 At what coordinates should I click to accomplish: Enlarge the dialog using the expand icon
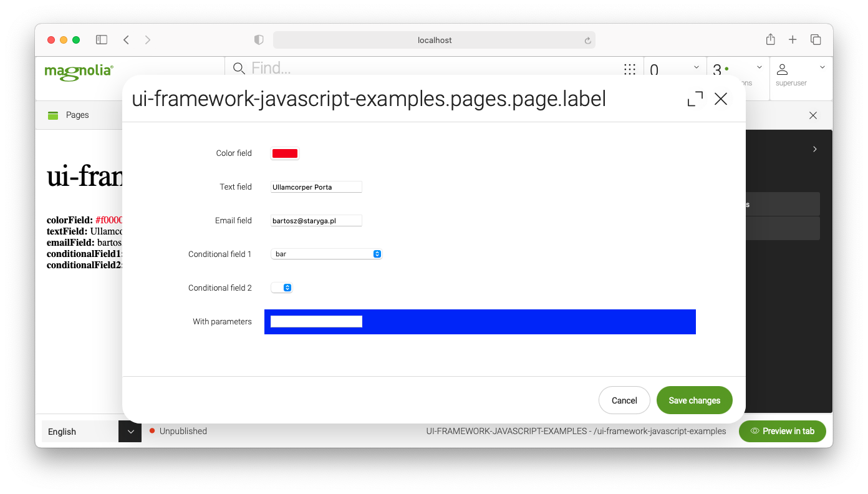tap(695, 99)
